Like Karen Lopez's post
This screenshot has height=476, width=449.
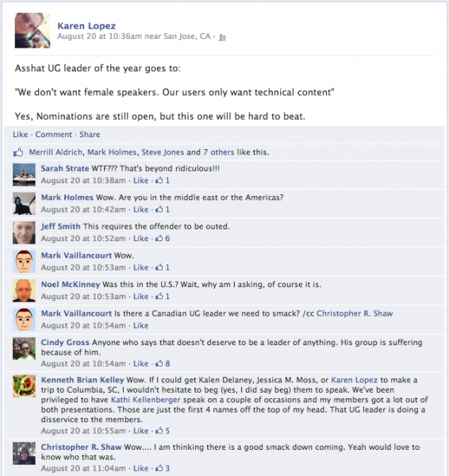pyautogui.click(x=21, y=135)
